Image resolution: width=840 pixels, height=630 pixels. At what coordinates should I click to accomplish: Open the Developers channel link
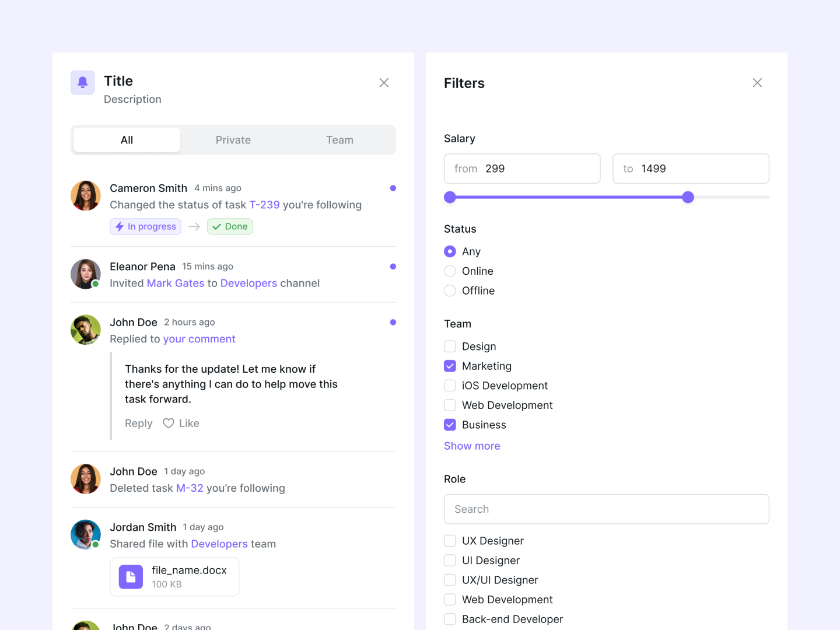point(249,283)
